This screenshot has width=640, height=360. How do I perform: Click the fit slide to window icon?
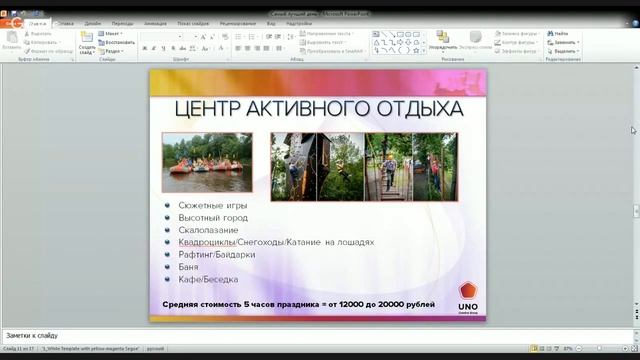point(634,349)
